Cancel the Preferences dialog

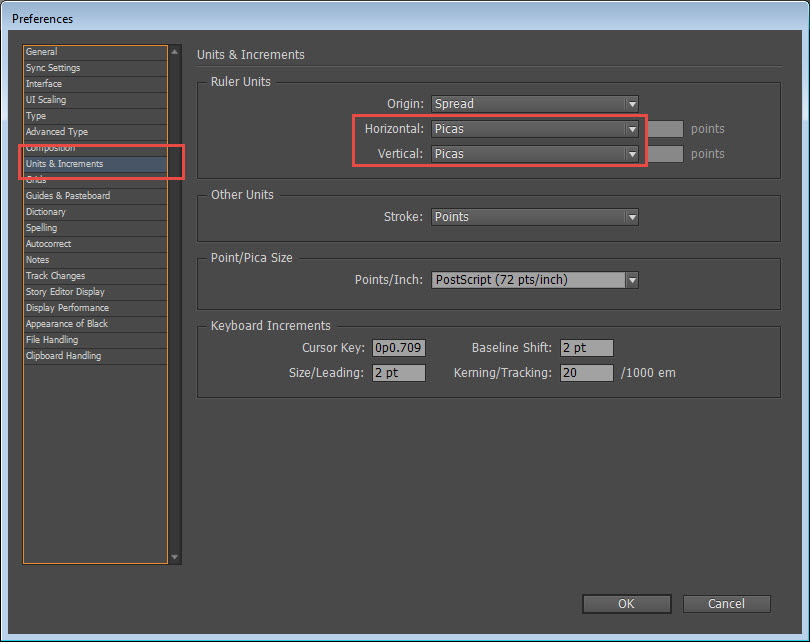(x=726, y=604)
